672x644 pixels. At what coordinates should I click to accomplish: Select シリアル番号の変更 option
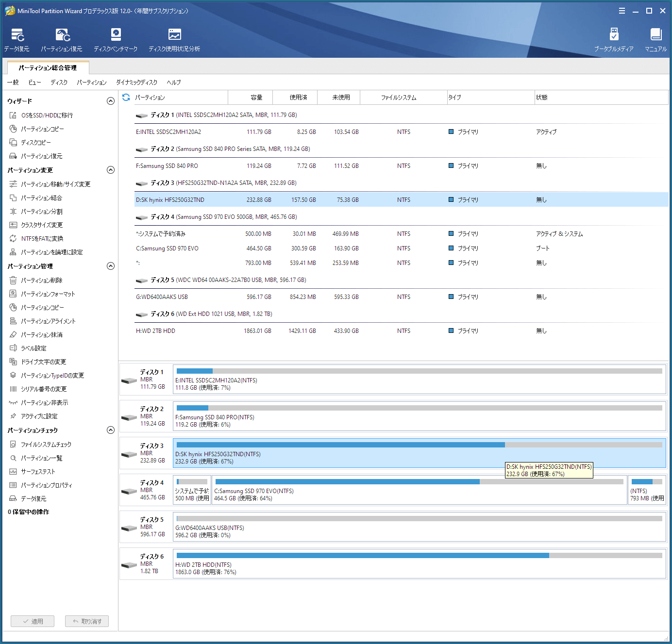(38, 389)
